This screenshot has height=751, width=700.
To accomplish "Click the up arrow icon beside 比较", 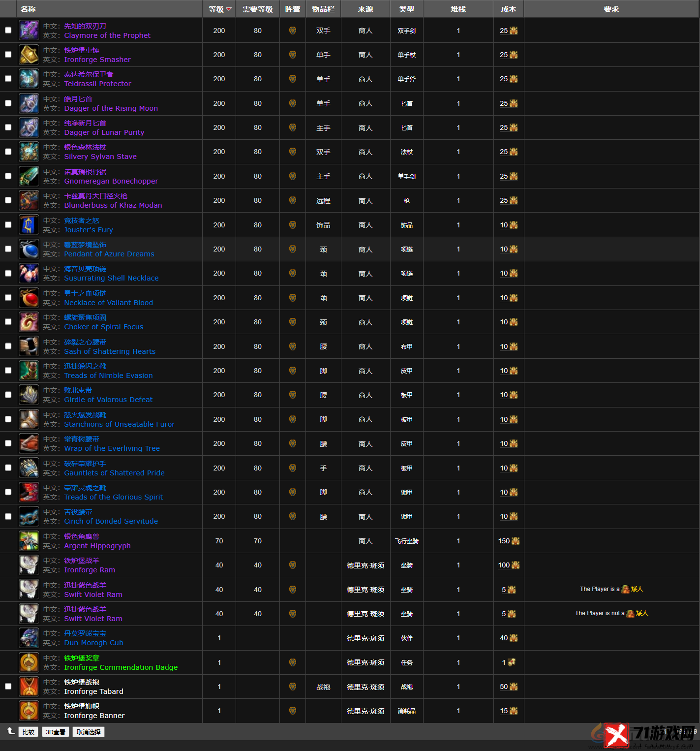I will [x=11, y=731].
